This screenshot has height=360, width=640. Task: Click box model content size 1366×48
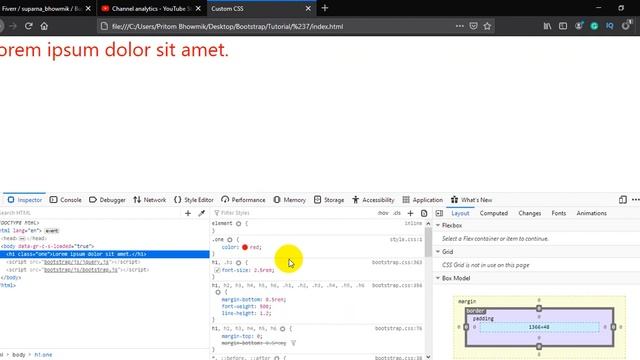(539, 327)
